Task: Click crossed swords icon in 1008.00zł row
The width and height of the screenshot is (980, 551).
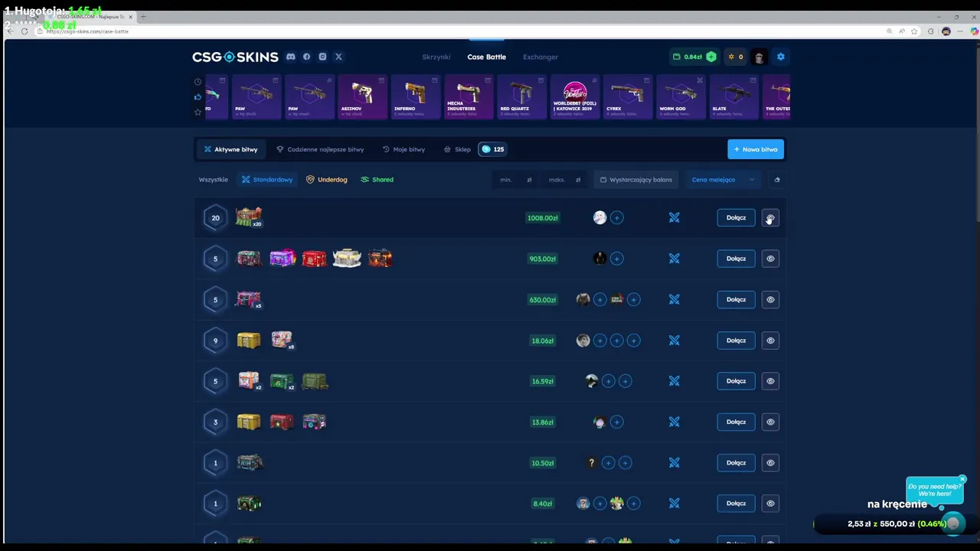Action: pyautogui.click(x=674, y=218)
